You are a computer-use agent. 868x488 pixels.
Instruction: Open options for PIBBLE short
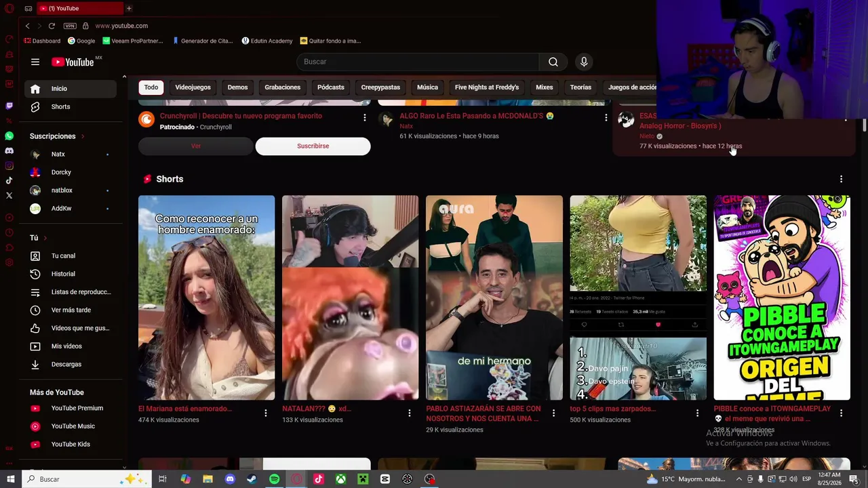(841, 413)
